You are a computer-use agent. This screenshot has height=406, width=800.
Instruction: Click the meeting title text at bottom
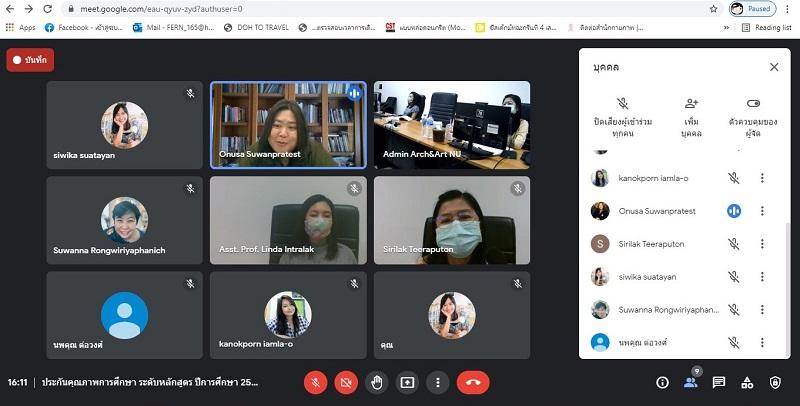pos(150,383)
